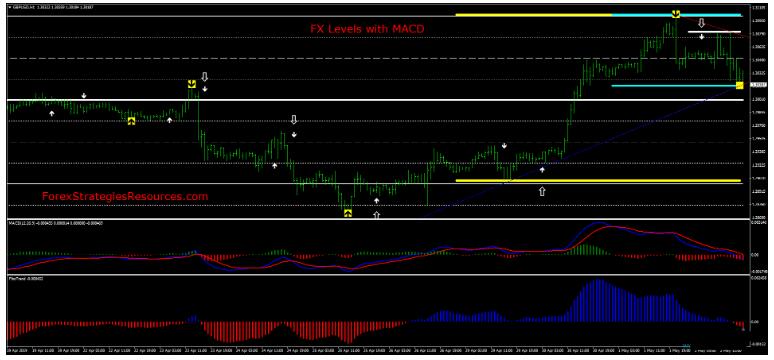
Task: Select the red 'FX Levels with MACD' title
Action: click(x=367, y=29)
